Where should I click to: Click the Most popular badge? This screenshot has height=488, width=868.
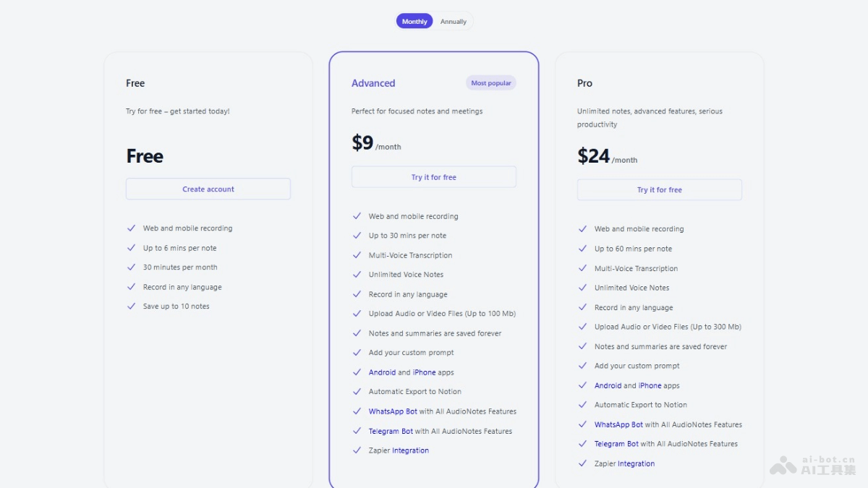click(x=491, y=83)
